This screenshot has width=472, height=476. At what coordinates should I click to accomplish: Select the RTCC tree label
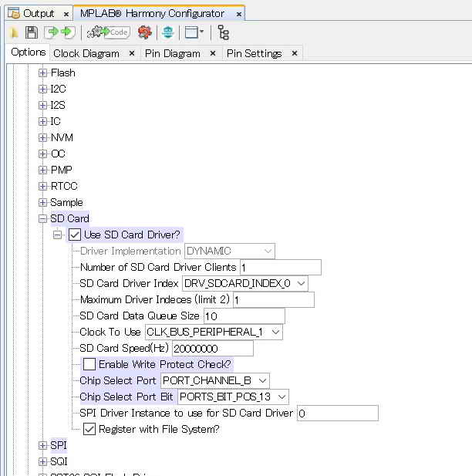pyautogui.click(x=64, y=186)
